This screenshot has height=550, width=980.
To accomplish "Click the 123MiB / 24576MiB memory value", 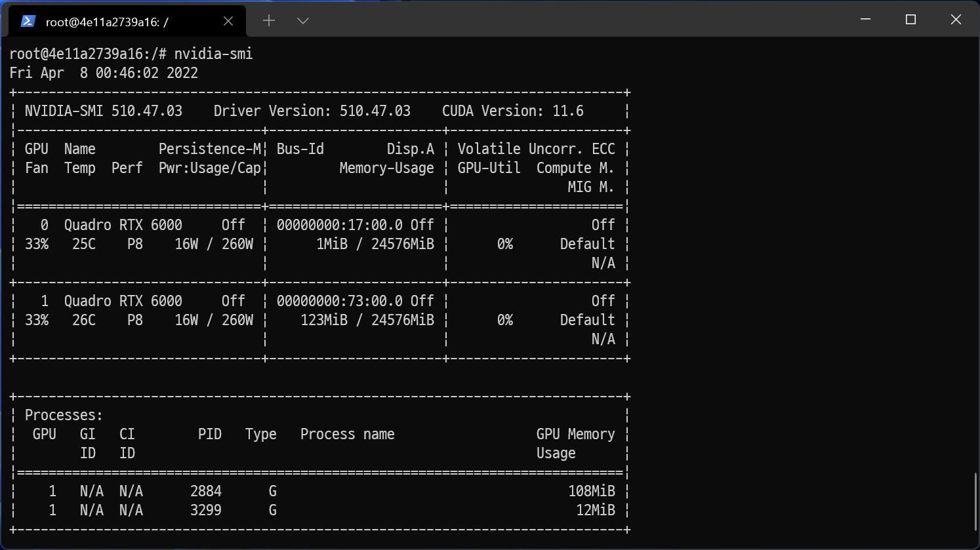I will click(367, 320).
